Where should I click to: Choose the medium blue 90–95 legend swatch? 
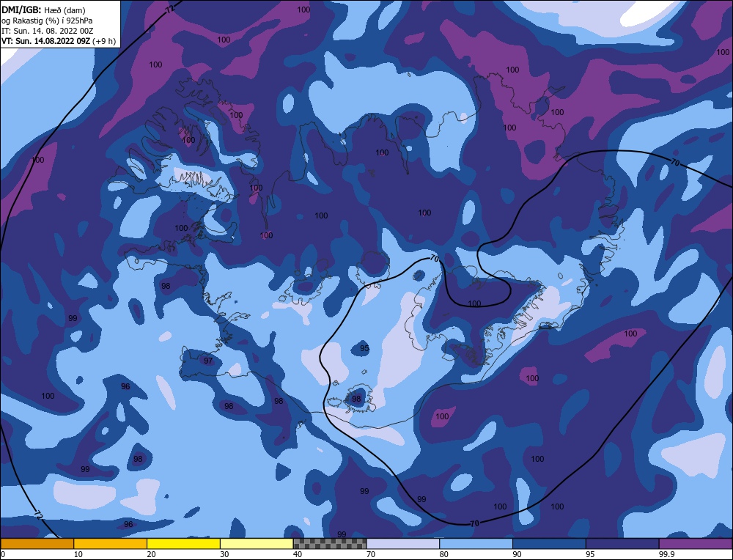[549, 544]
